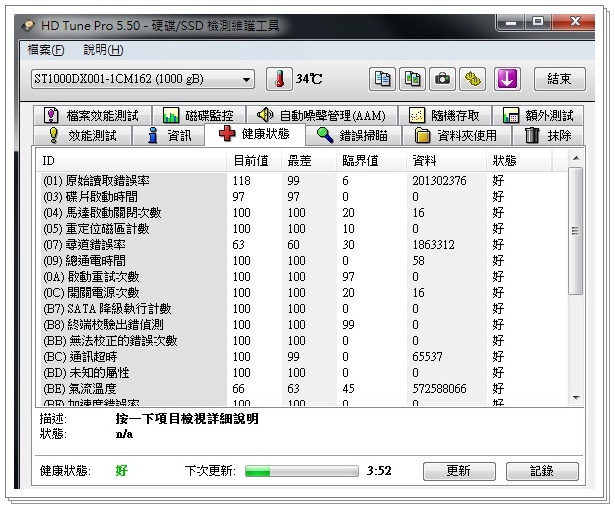
Task: Click the 資料 column header
Action: pos(446,161)
